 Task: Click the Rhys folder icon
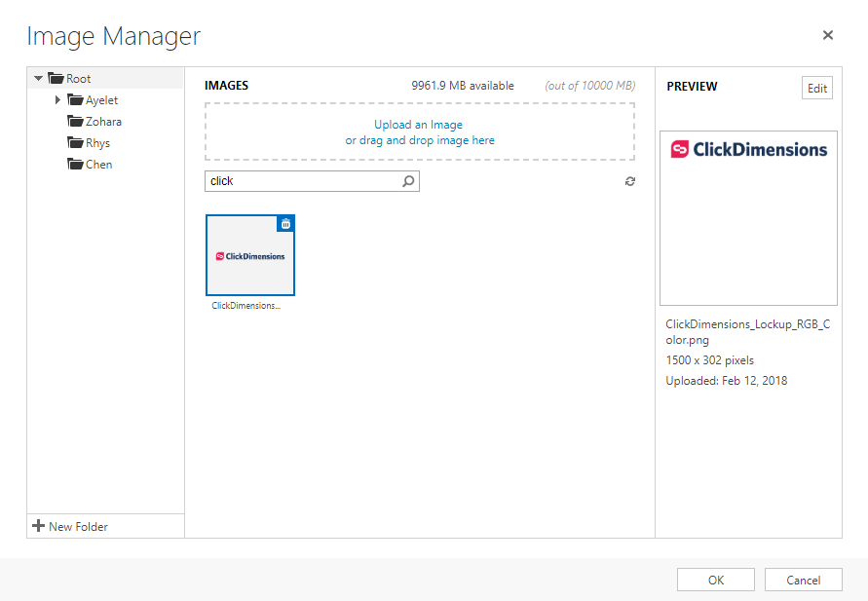pyautogui.click(x=75, y=143)
